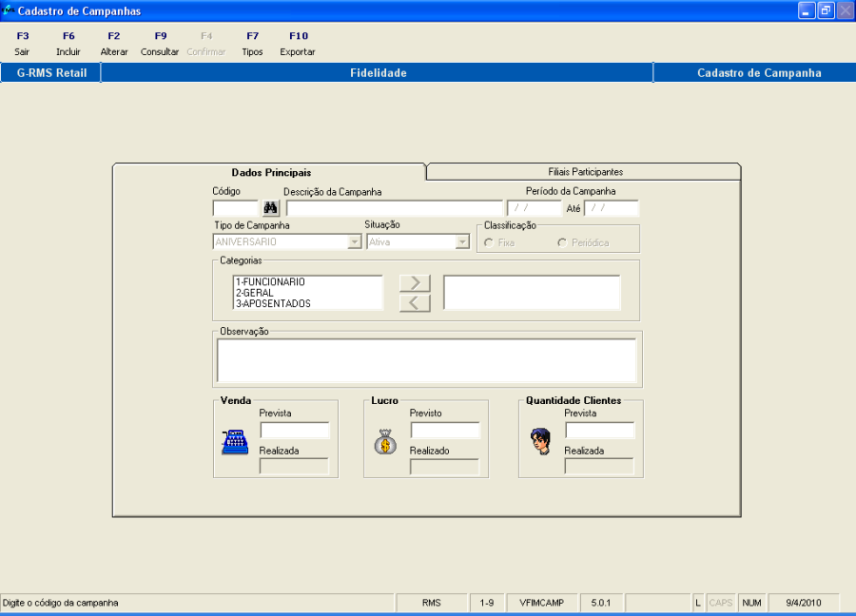Click the money bag icon in Lucro
The image size is (856, 616).
coord(385,442)
